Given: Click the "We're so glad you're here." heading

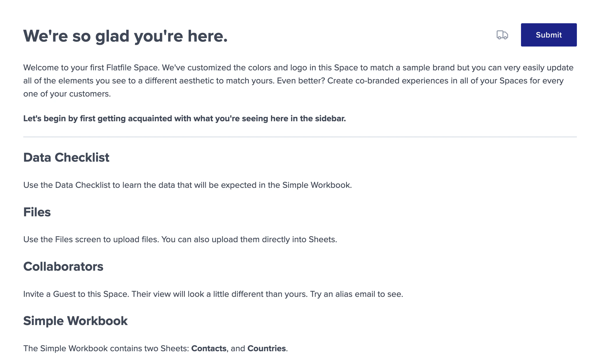Looking at the screenshot, I should [x=125, y=36].
